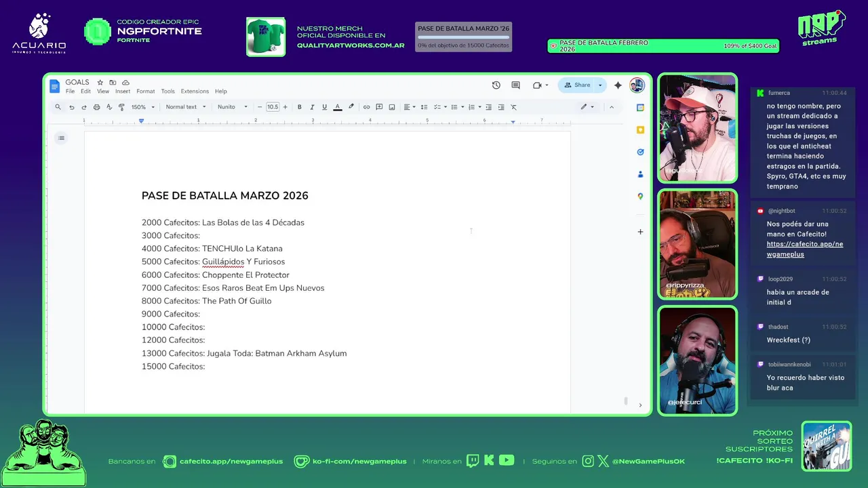Viewport: 868px width, 488px height.
Task: Increase the indent
Action: click(501, 107)
